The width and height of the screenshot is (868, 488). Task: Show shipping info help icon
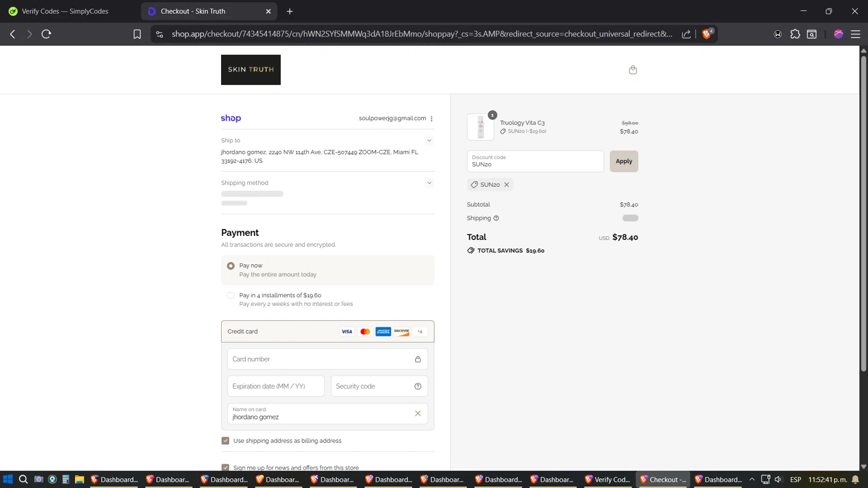pyautogui.click(x=496, y=218)
